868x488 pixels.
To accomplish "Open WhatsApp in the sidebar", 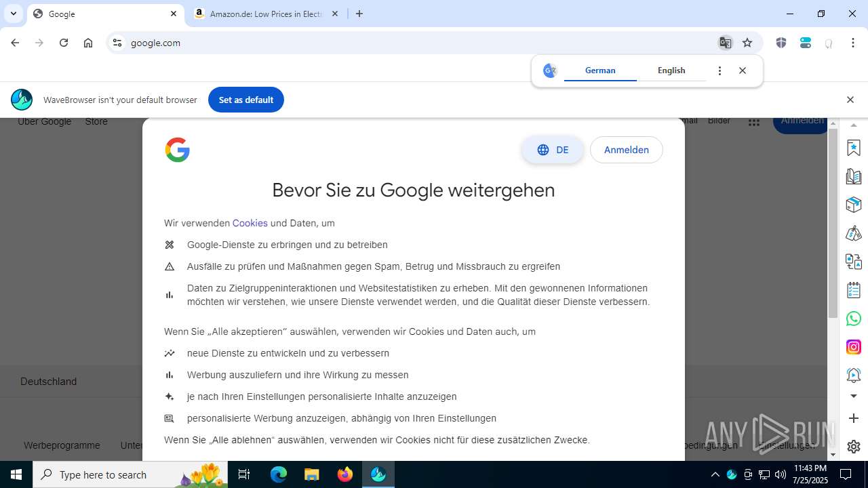I will (x=854, y=319).
